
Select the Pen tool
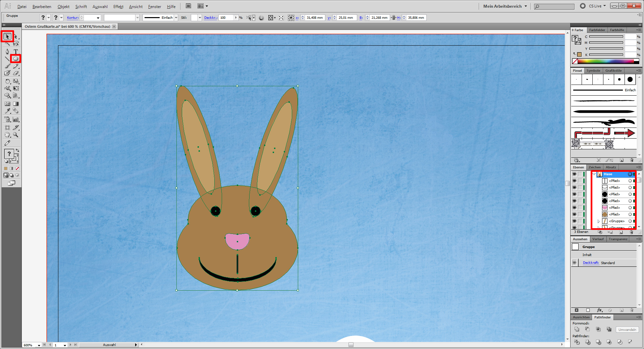pyautogui.click(x=7, y=51)
